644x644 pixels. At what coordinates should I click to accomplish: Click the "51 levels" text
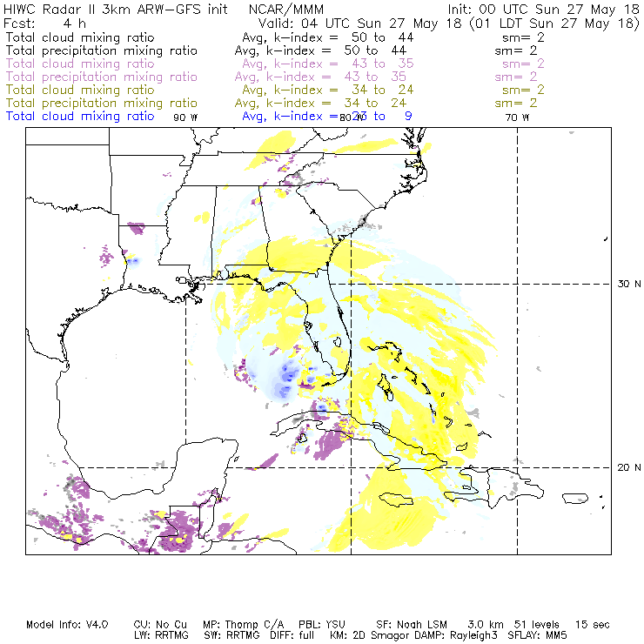click(x=536, y=625)
